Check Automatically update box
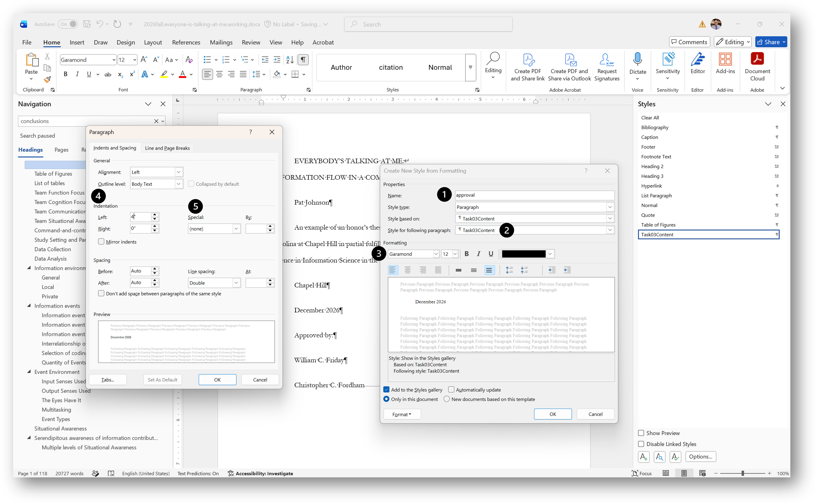817x504 pixels. coord(451,390)
